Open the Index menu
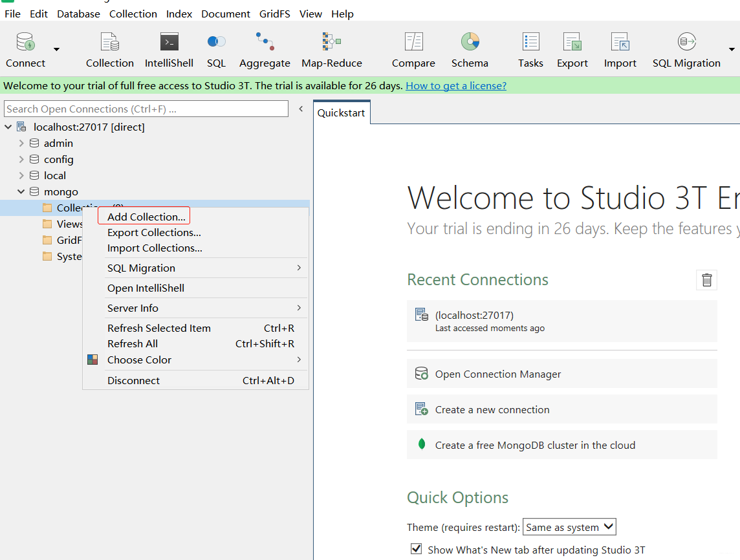The height and width of the screenshot is (560, 740). (x=179, y=14)
